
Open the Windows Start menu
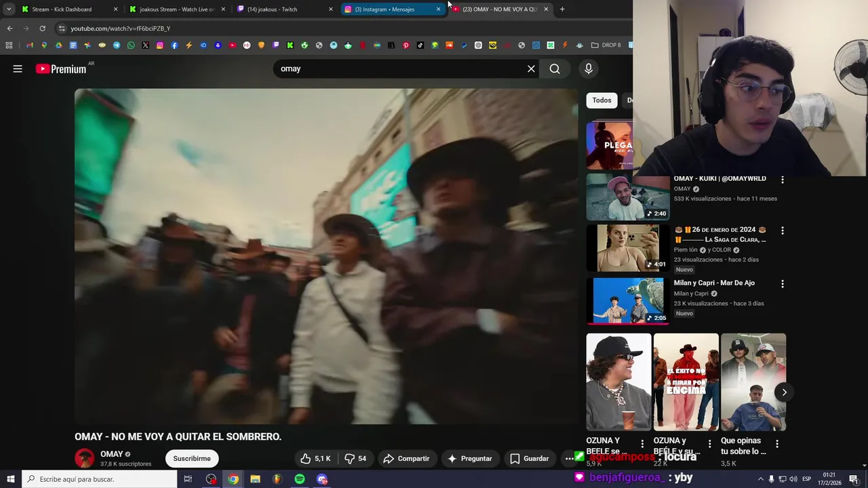(10, 479)
